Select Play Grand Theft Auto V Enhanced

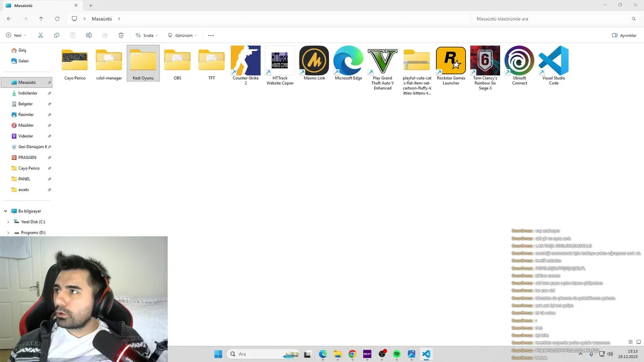click(x=382, y=68)
